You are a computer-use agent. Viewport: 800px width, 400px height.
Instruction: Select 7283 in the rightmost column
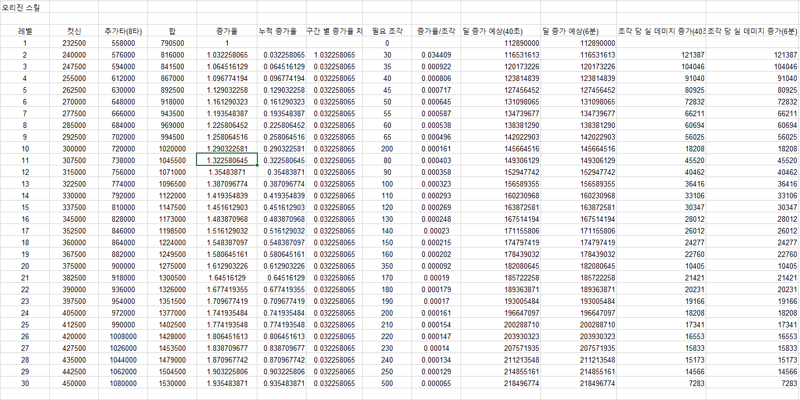[753, 383]
